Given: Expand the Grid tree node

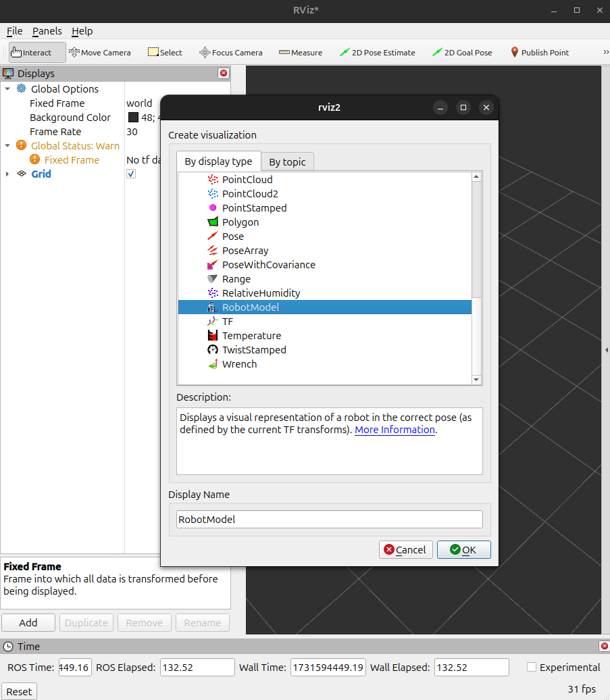Looking at the screenshot, I should click(x=7, y=174).
